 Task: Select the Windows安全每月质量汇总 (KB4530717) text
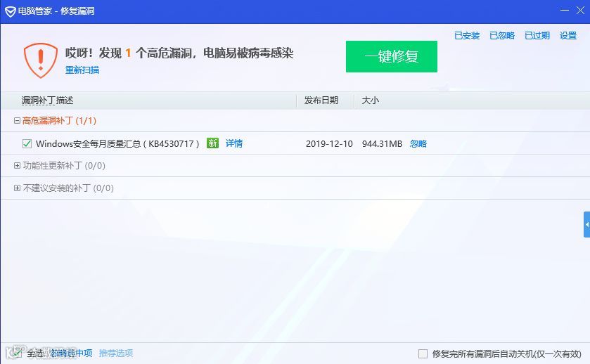click(117, 143)
